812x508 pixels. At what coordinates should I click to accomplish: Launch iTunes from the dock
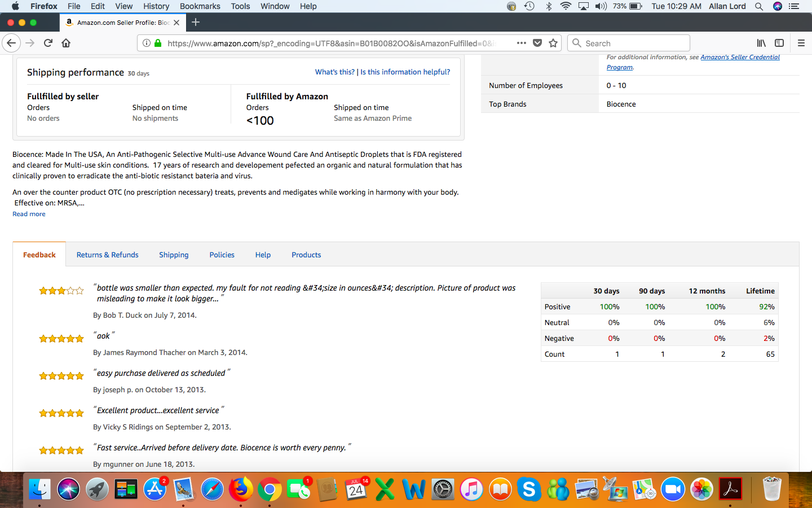click(x=471, y=489)
